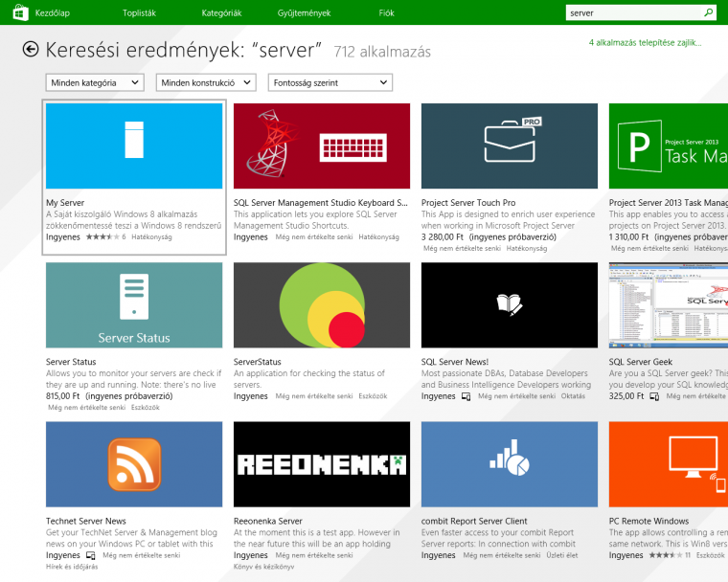Screen dimensions: 728x582
Task: Open the Gyűjtemények menu
Action: coord(304,13)
